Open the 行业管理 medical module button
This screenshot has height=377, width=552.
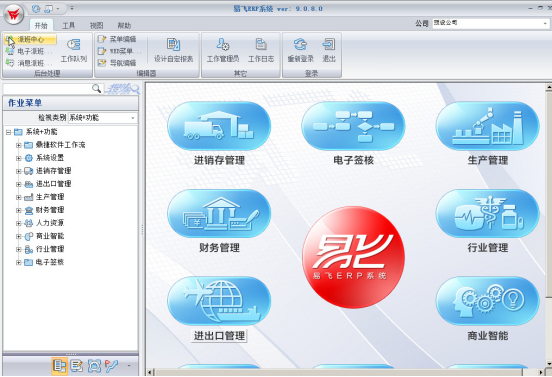(x=488, y=214)
